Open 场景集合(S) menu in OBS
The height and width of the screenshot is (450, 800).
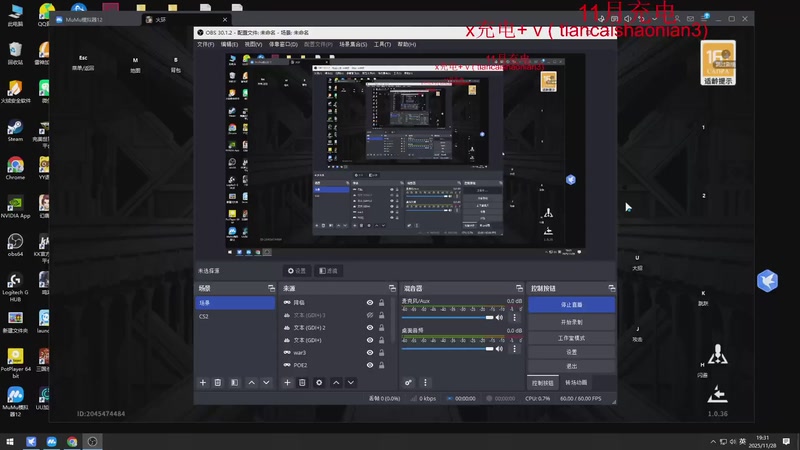tap(353, 44)
